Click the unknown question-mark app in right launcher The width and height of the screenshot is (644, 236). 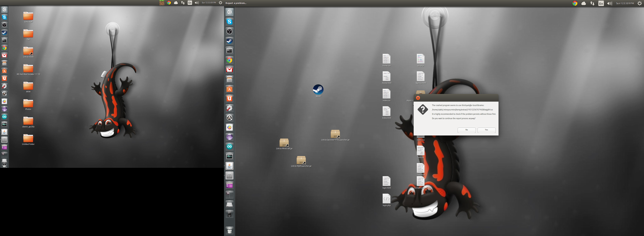tap(229, 175)
